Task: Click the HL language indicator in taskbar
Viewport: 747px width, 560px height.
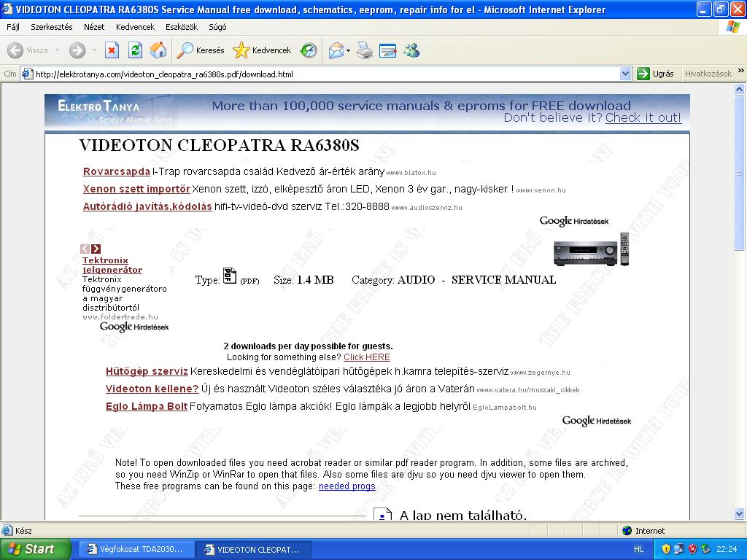Action: (638, 549)
